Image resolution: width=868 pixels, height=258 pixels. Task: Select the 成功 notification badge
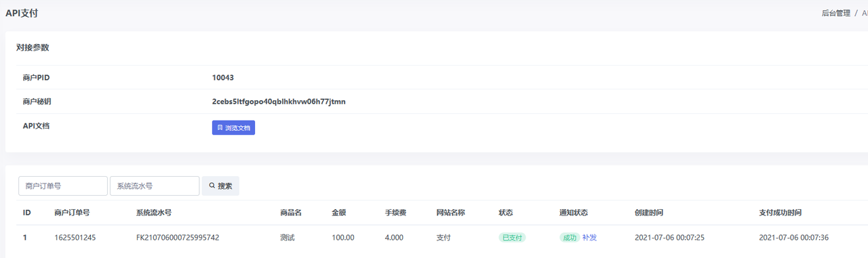570,238
